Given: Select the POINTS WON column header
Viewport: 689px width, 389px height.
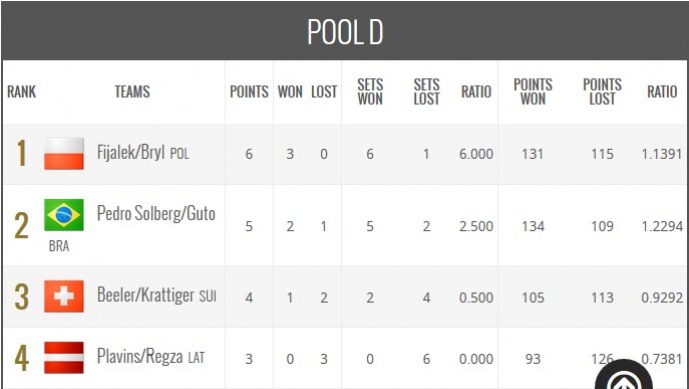Looking at the screenshot, I should click(x=533, y=91).
